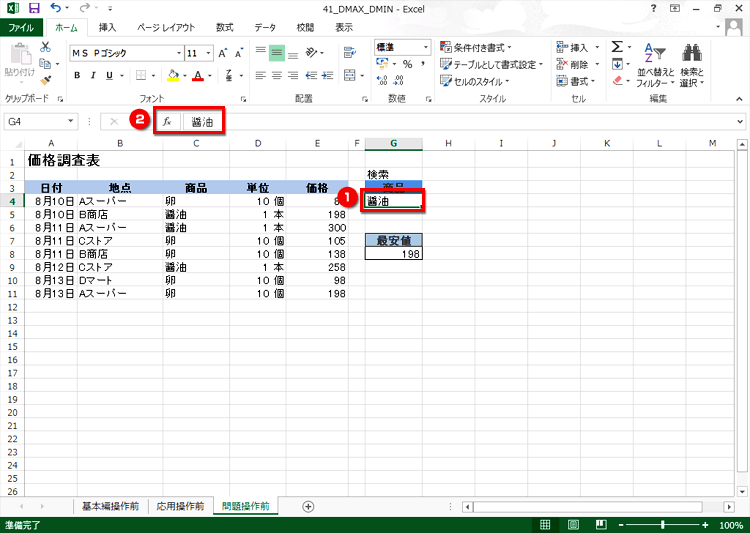The image size is (750, 533).
Task: Save the workbook with the disk icon
Action: pyautogui.click(x=34, y=8)
